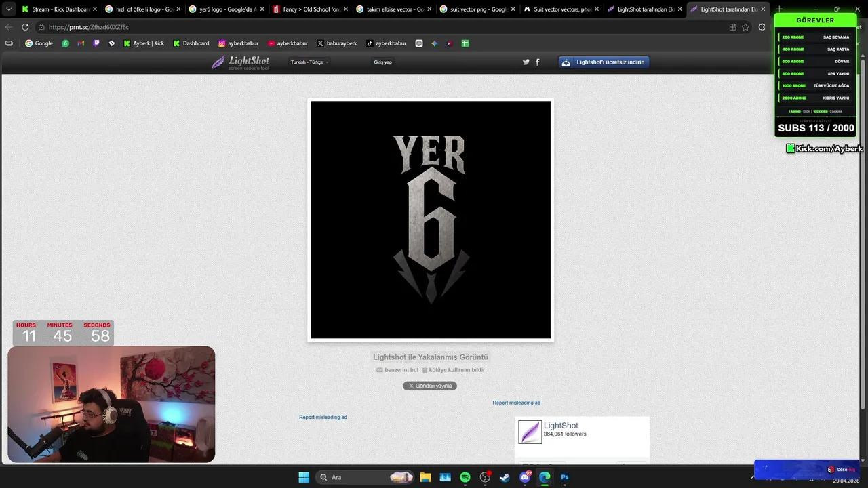Open LightShot Facebook icon
This screenshot has width=868, height=488.
pos(538,62)
